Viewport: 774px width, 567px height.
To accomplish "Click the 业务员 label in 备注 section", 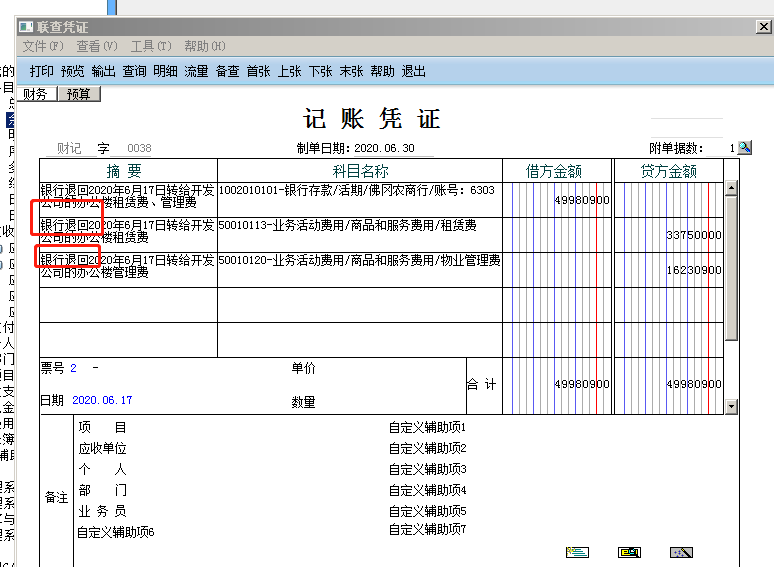I will click(103, 511).
